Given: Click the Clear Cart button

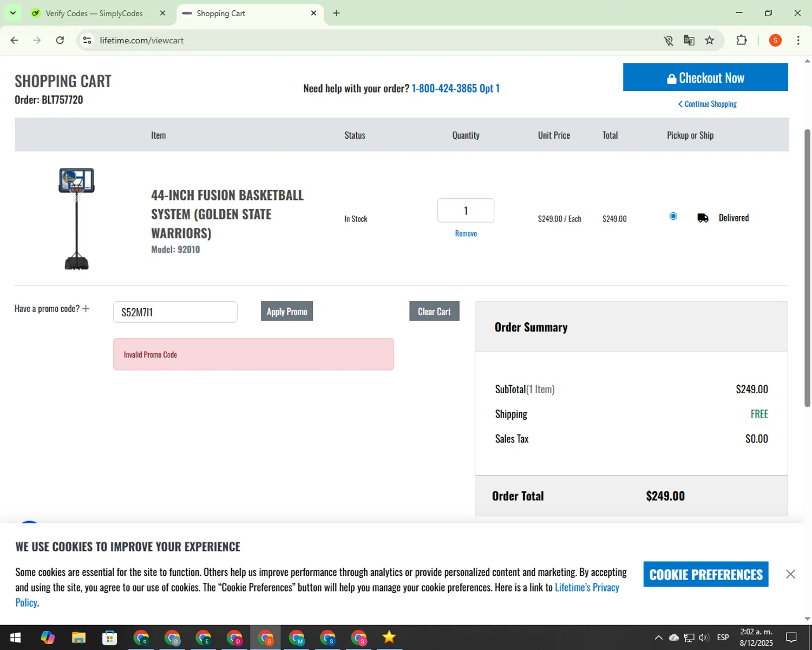Looking at the screenshot, I should [434, 311].
